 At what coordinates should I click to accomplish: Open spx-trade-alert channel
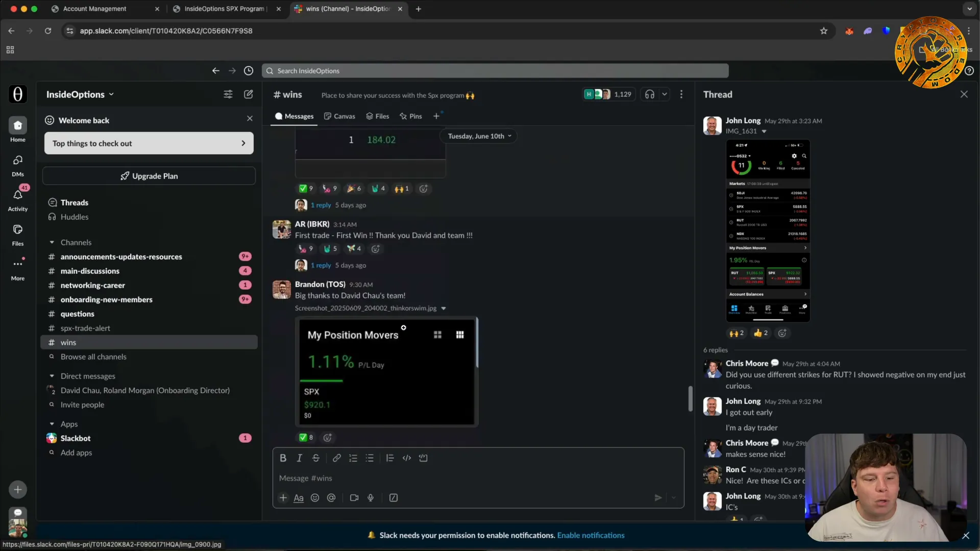(x=149, y=328)
